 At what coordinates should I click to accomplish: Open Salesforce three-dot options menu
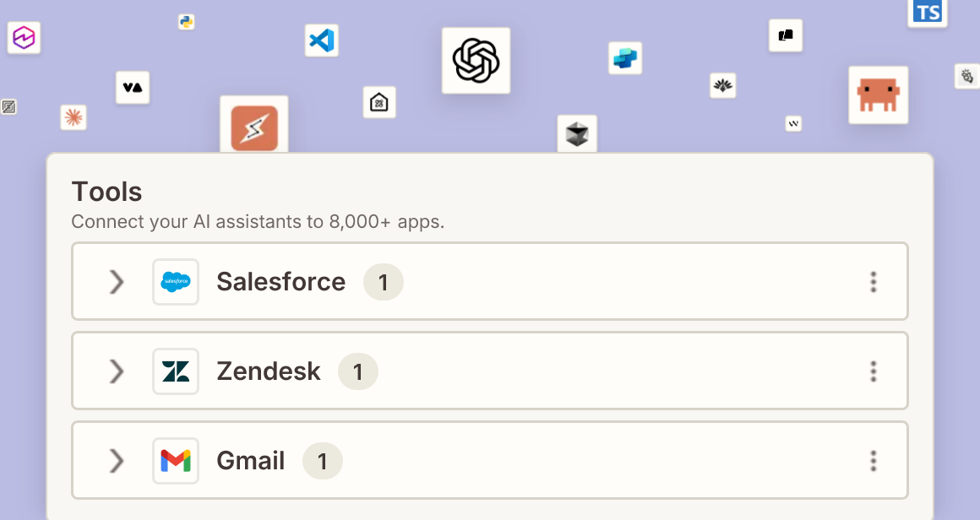(x=873, y=282)
